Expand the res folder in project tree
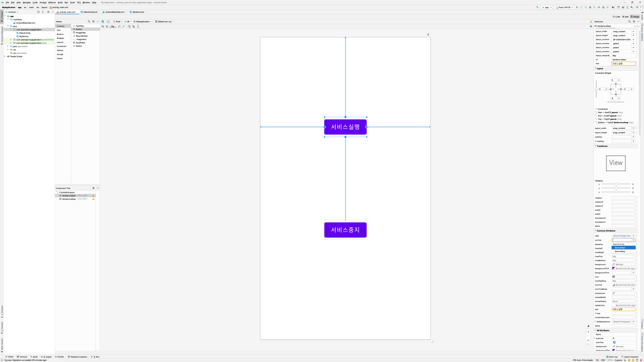This screenshot has width=644, height=362. 8,50
